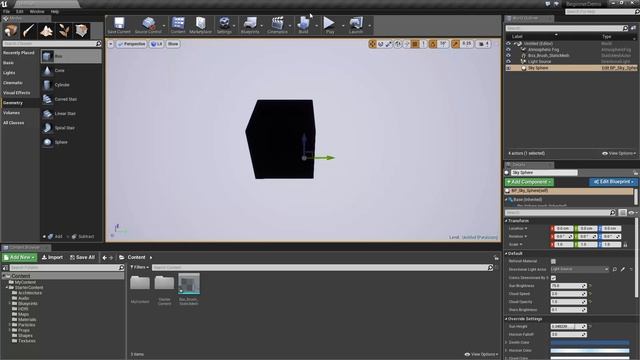Open the Filters dropdown in Content Browser

click(x=140, y=267)
